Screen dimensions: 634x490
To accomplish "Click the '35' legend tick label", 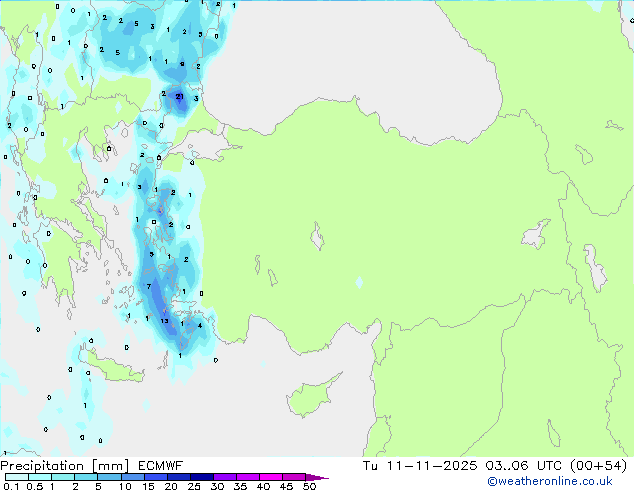I will click(x=240, y=486).
